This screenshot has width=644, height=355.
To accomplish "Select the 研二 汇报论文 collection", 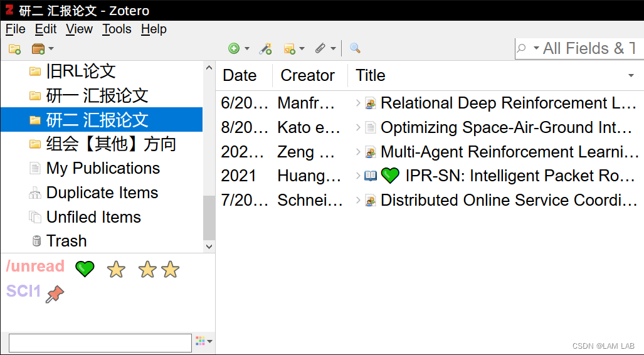I will pyautogui.click(x=102, y=120).
